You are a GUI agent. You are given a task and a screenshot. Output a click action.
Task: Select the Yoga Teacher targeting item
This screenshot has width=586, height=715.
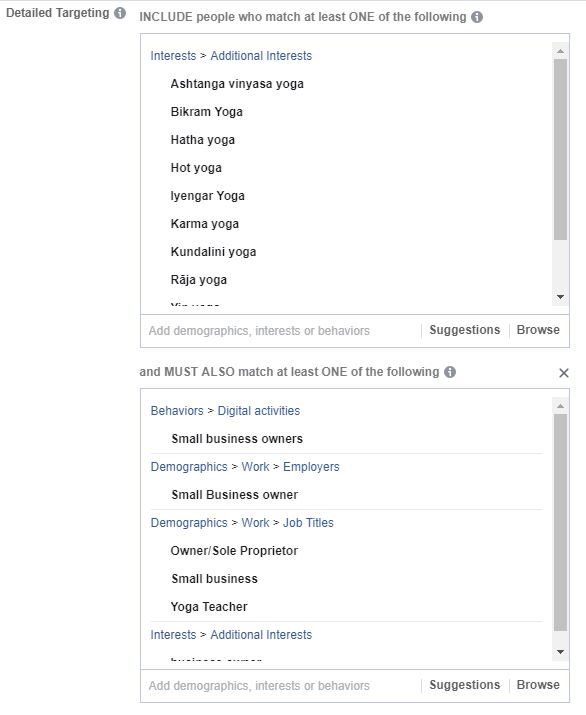209,607
